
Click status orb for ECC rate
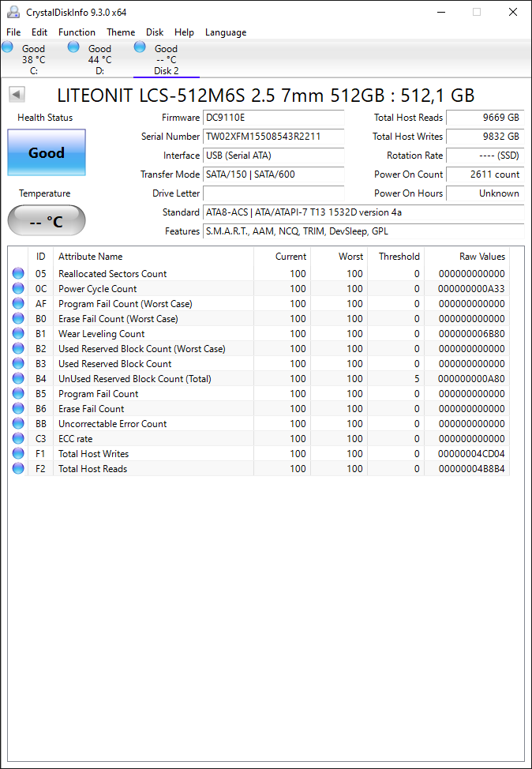click(x=18, y=438)
